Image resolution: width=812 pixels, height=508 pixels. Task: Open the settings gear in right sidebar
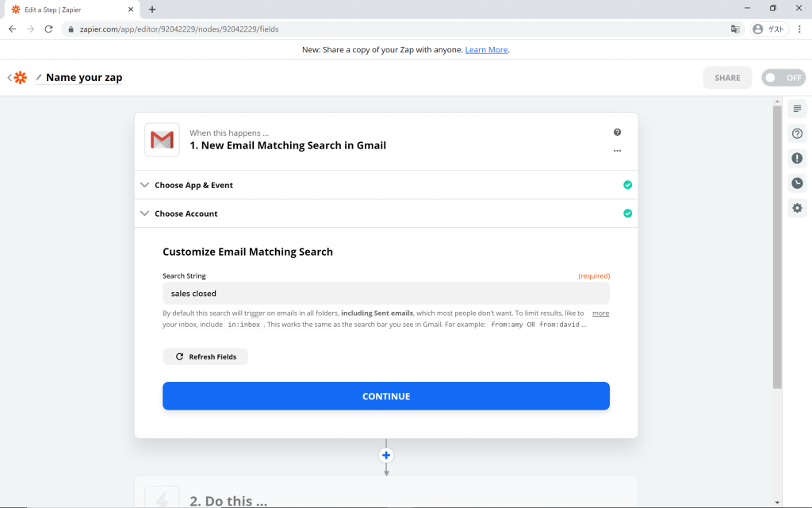click(797, 208)
